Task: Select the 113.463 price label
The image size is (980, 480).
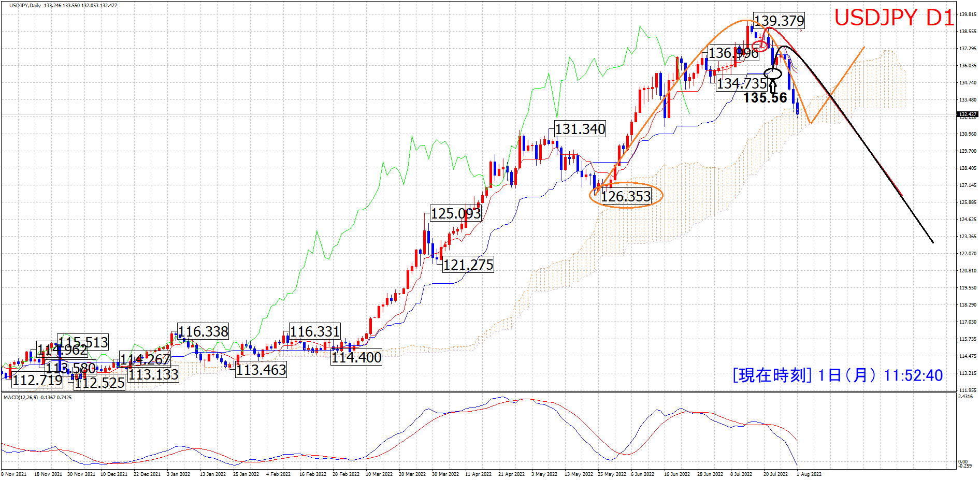Action: click(261, 370)
